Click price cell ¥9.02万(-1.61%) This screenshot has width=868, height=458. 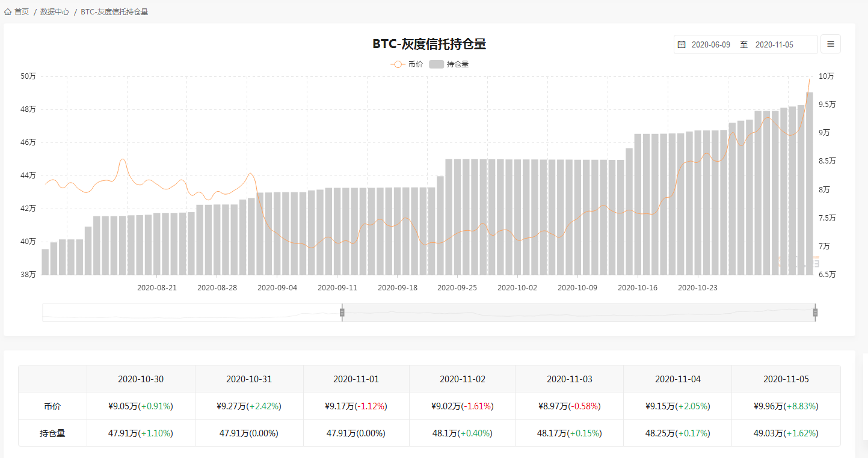click(x=463, y=406)
